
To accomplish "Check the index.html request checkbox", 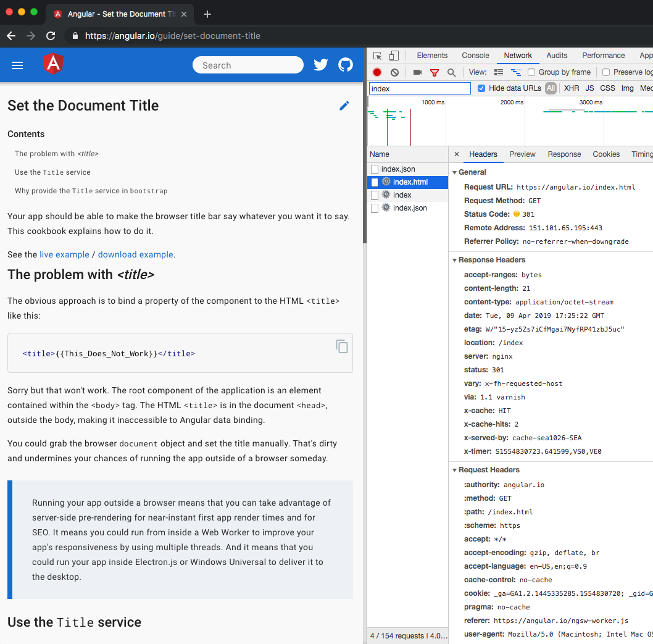I will [375, 182].
